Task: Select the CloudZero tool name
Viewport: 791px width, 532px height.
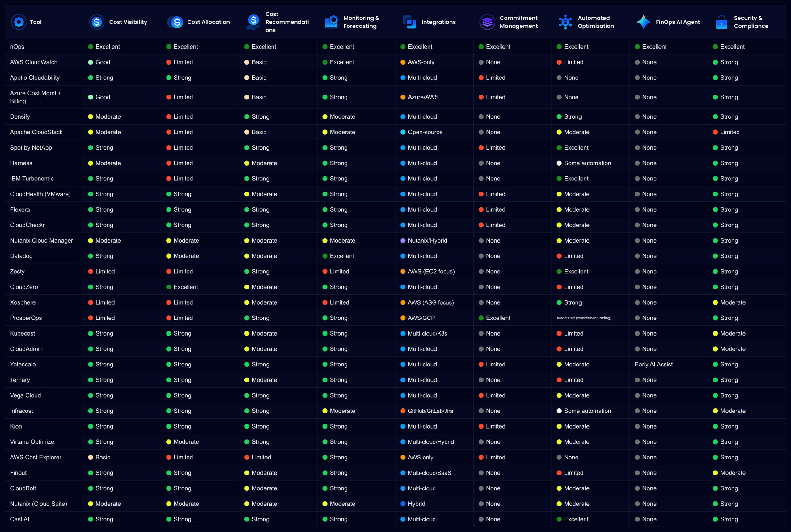Action: click(x=24, y=287)
